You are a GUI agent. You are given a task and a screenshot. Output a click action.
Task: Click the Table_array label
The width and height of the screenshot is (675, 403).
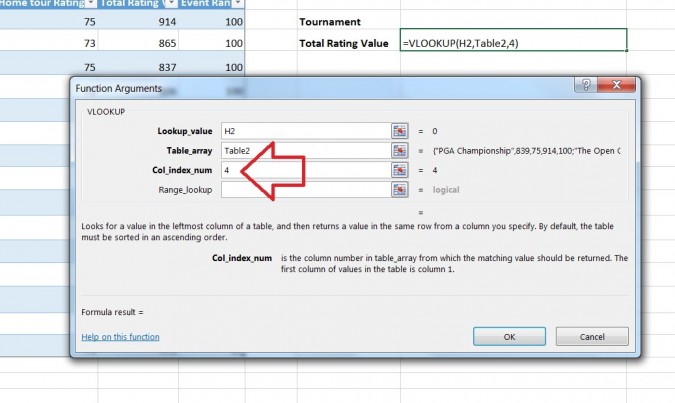[189, 151]
